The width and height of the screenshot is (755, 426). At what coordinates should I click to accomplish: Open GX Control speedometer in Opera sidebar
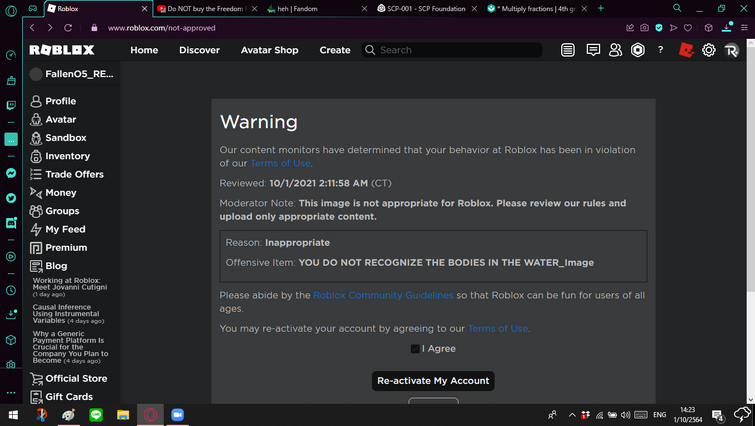(11, 55)
